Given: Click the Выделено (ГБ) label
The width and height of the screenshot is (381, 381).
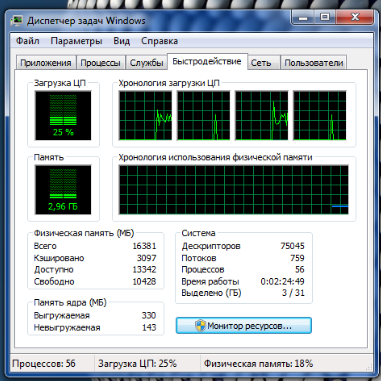Looking at the screenshot, I should (211, 293).
